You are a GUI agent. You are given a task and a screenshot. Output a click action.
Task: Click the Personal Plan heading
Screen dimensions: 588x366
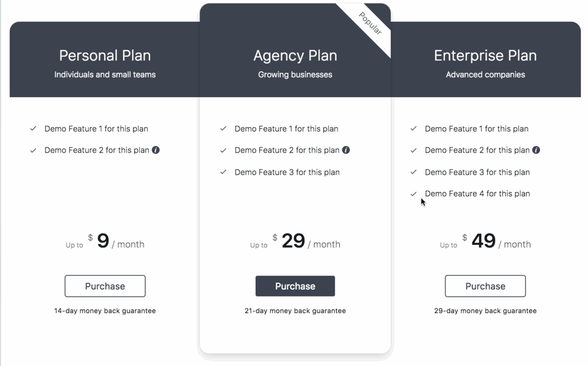pyautogui.click(x=105, y=56)
